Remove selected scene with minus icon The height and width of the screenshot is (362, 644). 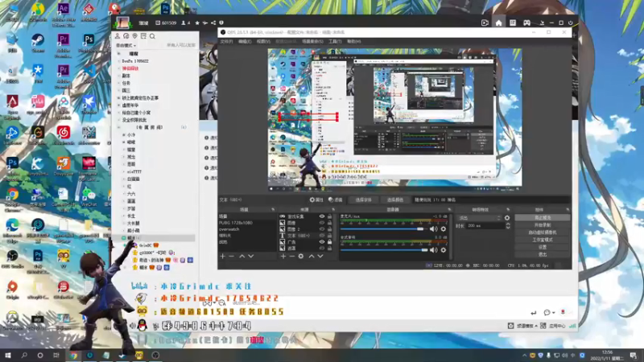coord(232,256)
